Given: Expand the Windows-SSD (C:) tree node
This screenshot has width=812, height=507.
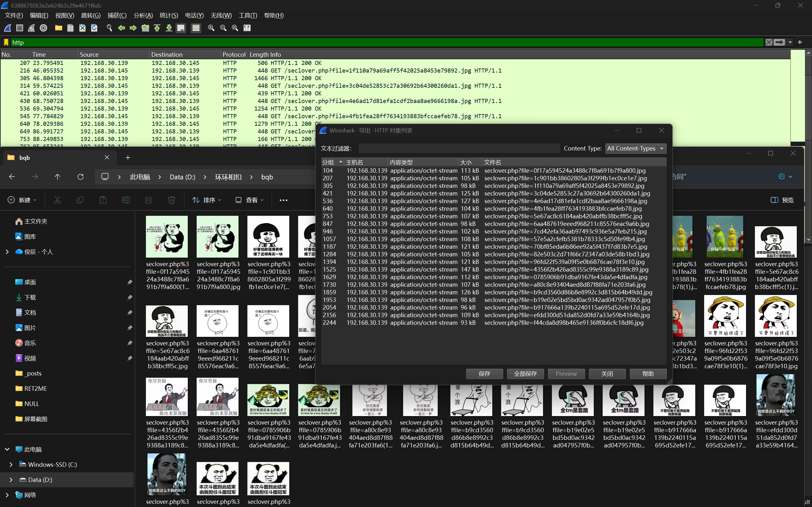Looking at the screenshot, I should (x=11, y=465).
